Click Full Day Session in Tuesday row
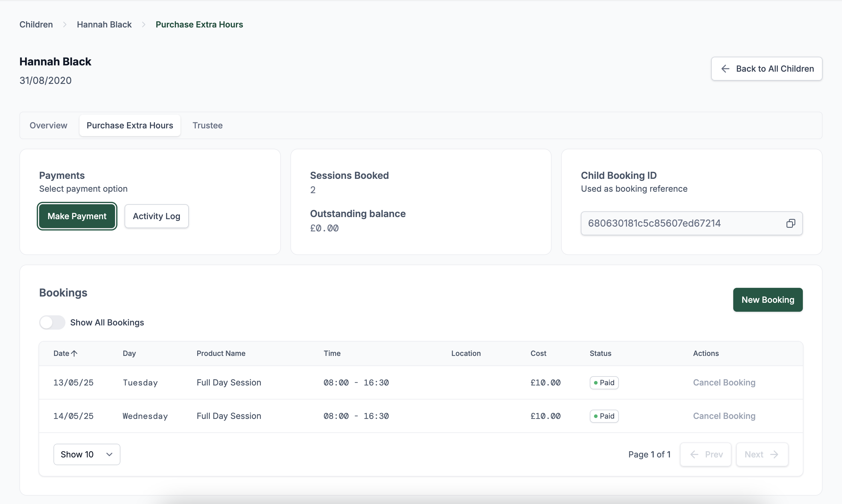Screen dimensions: 842x504 point(229,382)
